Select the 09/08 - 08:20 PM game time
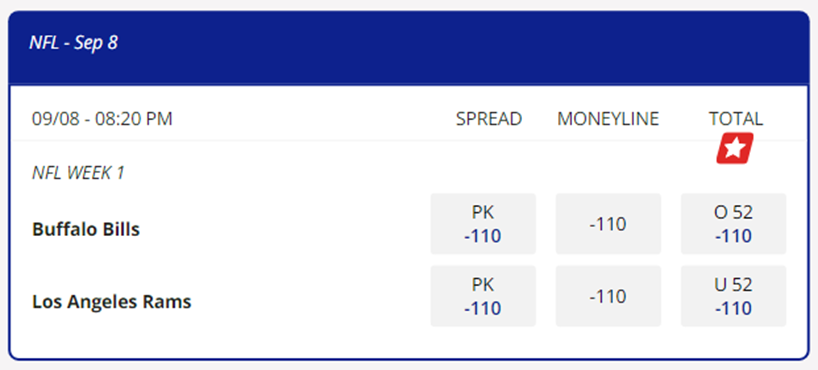The width and height of the screenshot is (818, 370). tap(102, 119)
